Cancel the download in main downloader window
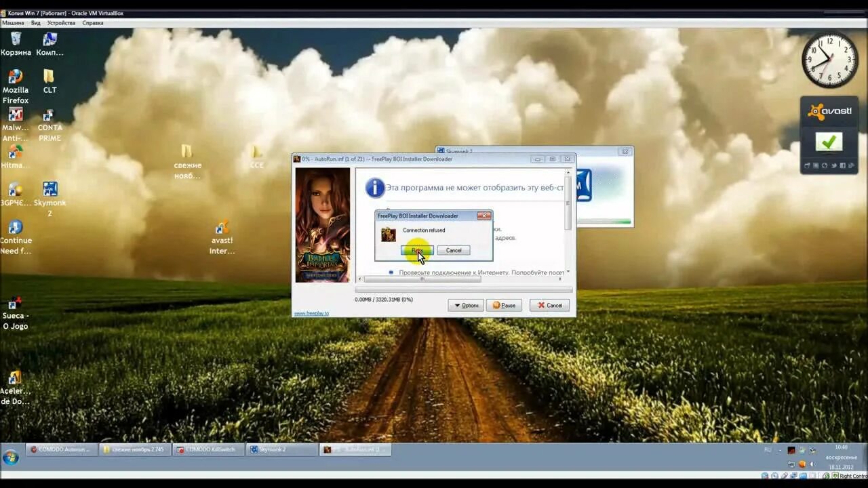Screen dimensions: 868x488 (x=550, y=305)
